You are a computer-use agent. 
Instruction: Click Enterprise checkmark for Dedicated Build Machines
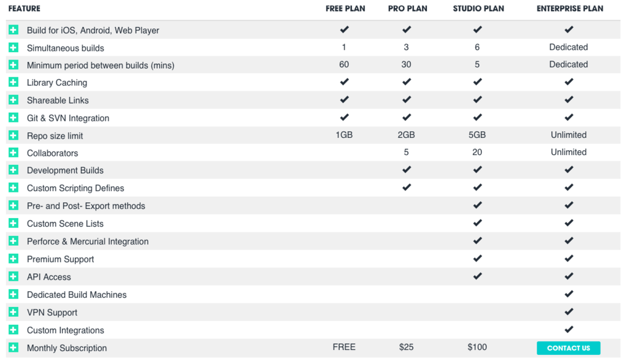(569, 294)
